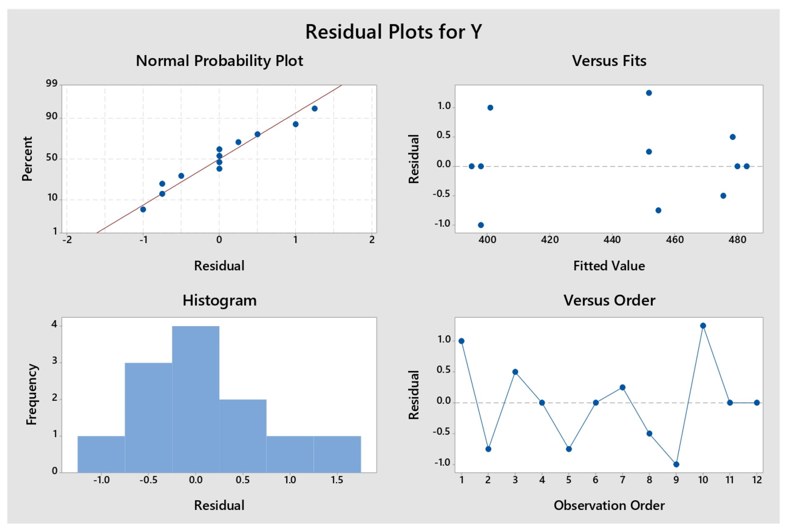This screenshot has width=787, height=532.
Task: Select the "Versus Fits" plot title
Action: tap(609, 61)
